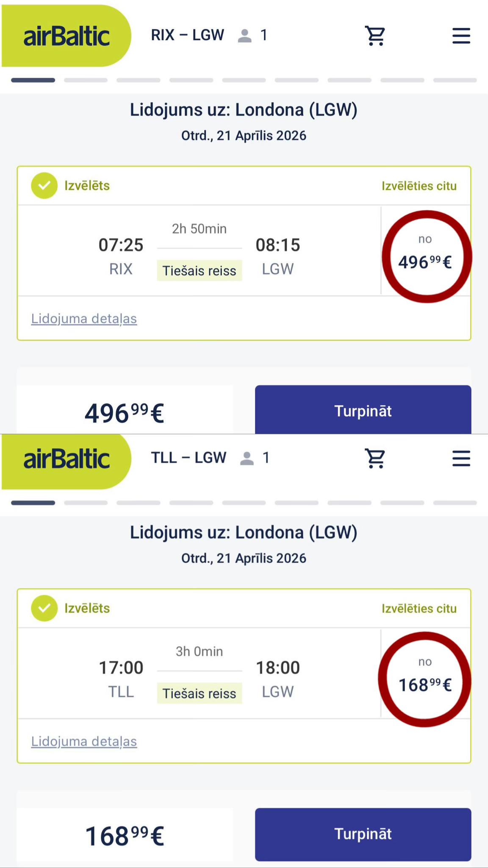
Task: Open shopping cart in TLL–LGW header
Action: (375, 458)
